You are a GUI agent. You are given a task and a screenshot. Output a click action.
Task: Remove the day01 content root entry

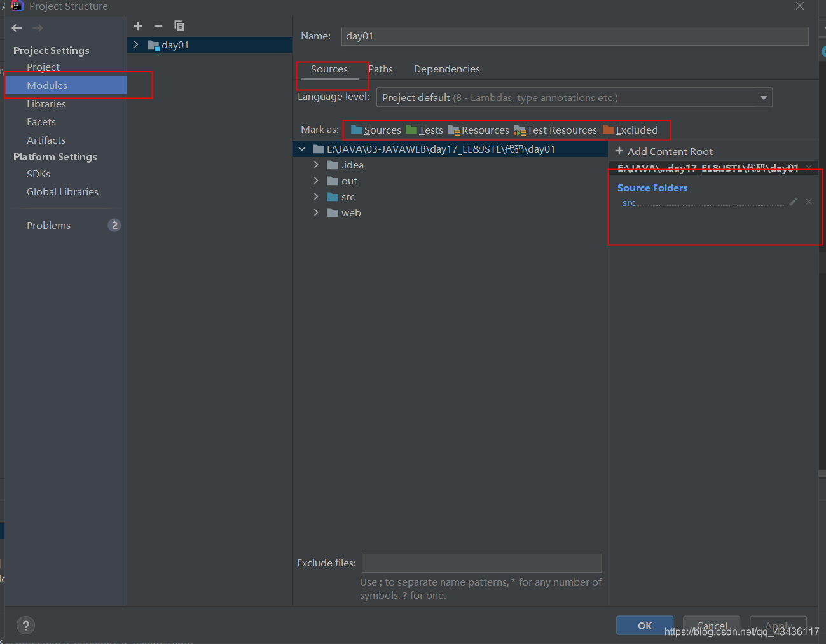coord(809,168)
